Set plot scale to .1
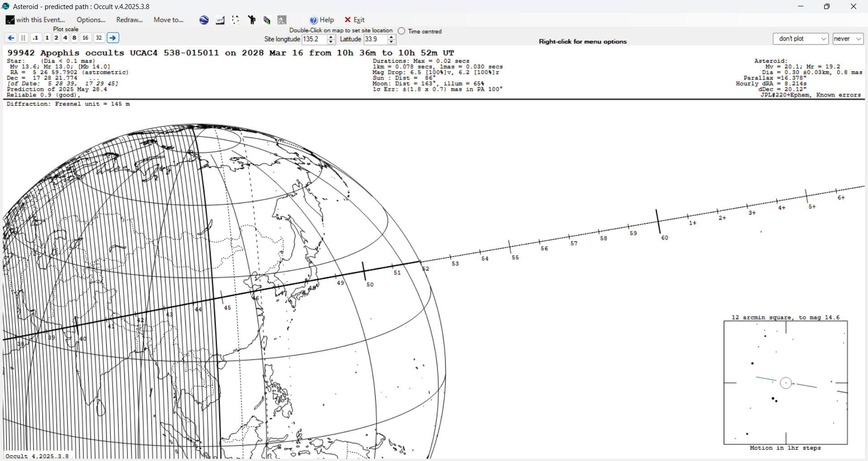 click(36, 38)
